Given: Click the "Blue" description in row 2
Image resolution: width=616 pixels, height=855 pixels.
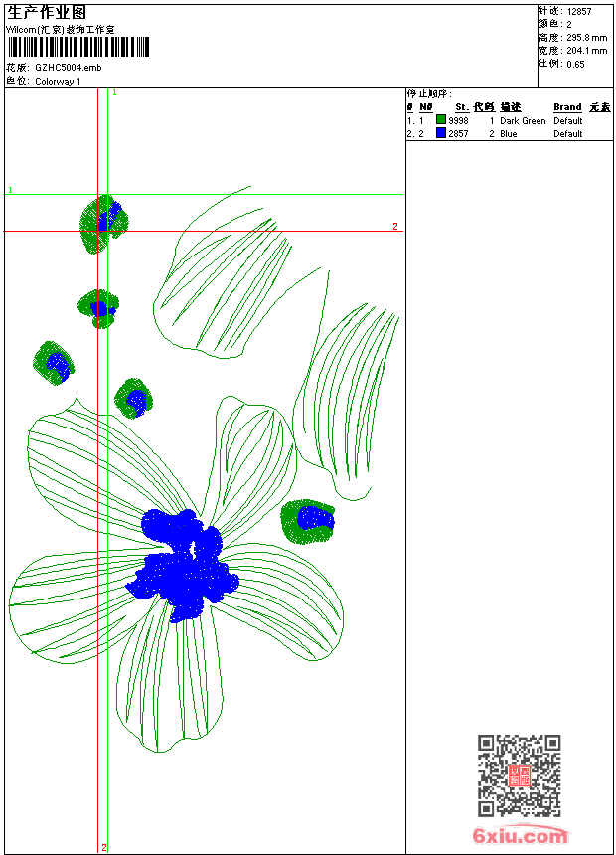Looking at the screenshot, I should click(509, 134).
